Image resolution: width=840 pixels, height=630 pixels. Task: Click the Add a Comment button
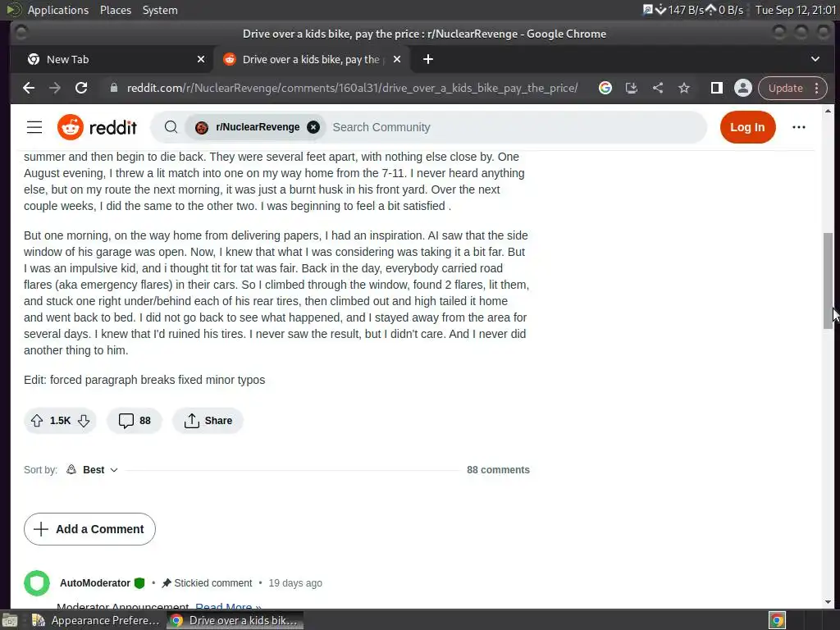[89, 529]
